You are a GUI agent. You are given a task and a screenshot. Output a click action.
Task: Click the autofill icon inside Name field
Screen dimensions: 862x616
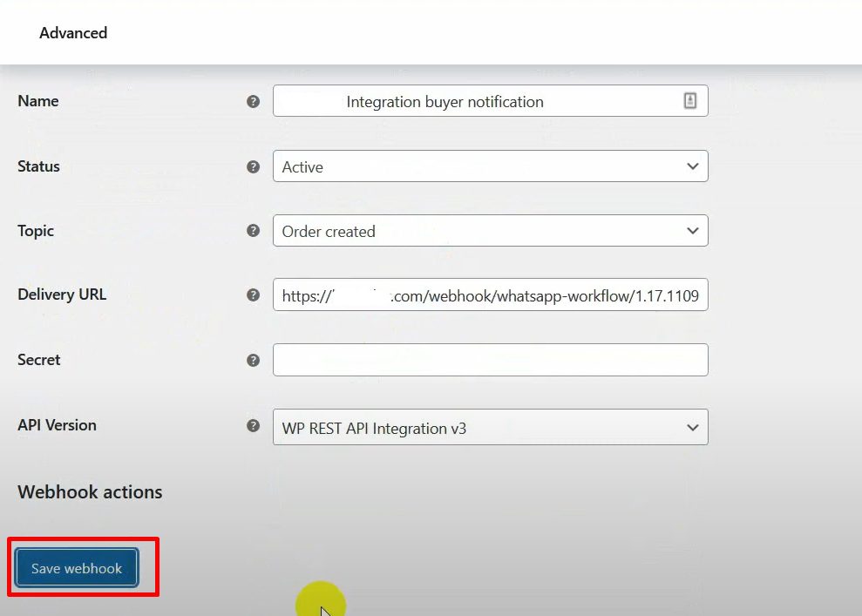[689, 101]
